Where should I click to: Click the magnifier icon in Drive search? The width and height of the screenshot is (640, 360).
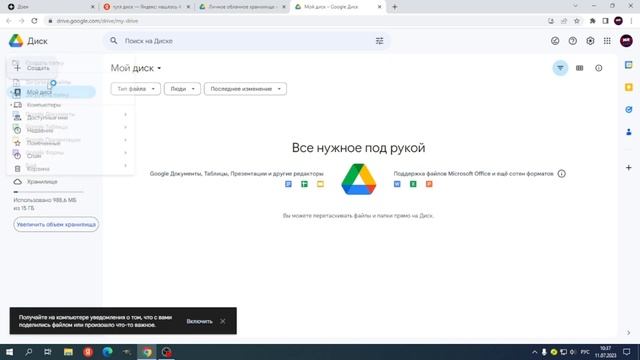click(x=114, y=41)
